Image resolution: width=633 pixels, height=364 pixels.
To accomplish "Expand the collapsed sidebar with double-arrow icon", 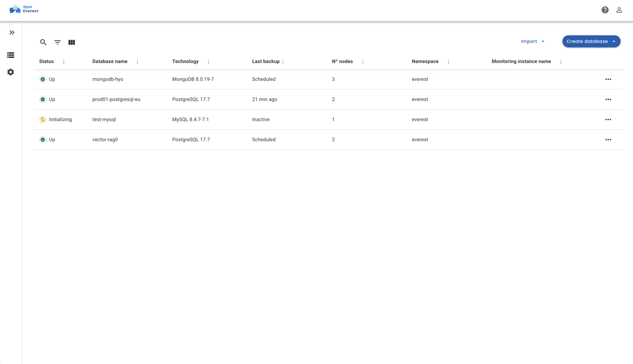I will [11, 32].
